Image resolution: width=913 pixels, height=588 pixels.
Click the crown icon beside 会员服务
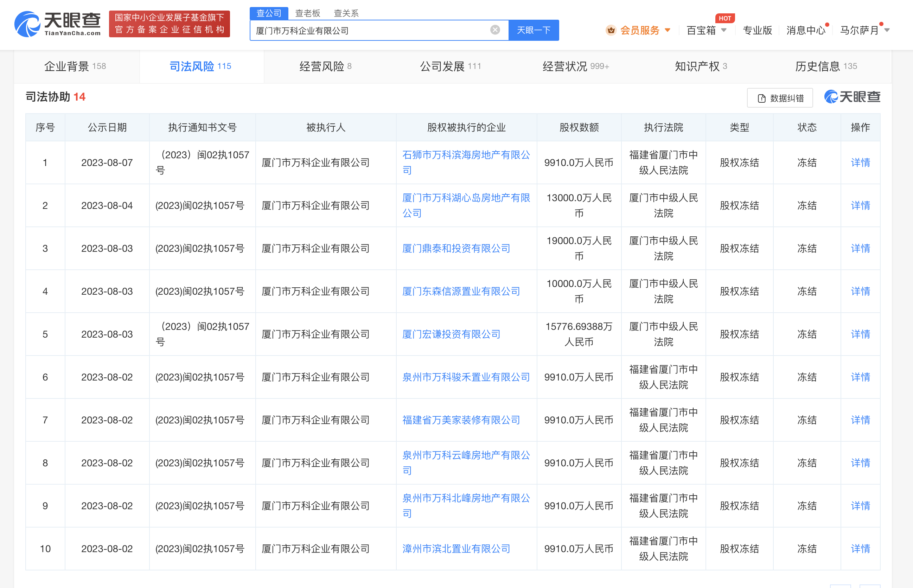click(611, 30)
